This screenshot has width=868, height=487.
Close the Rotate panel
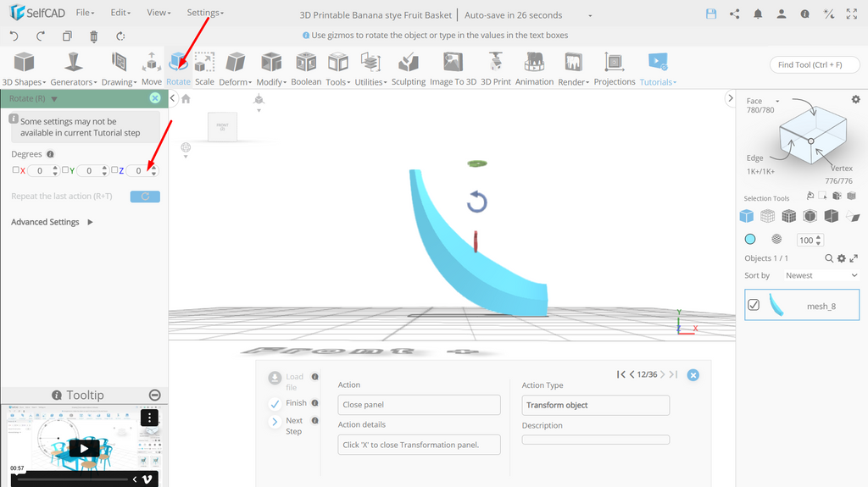point(155,98)
